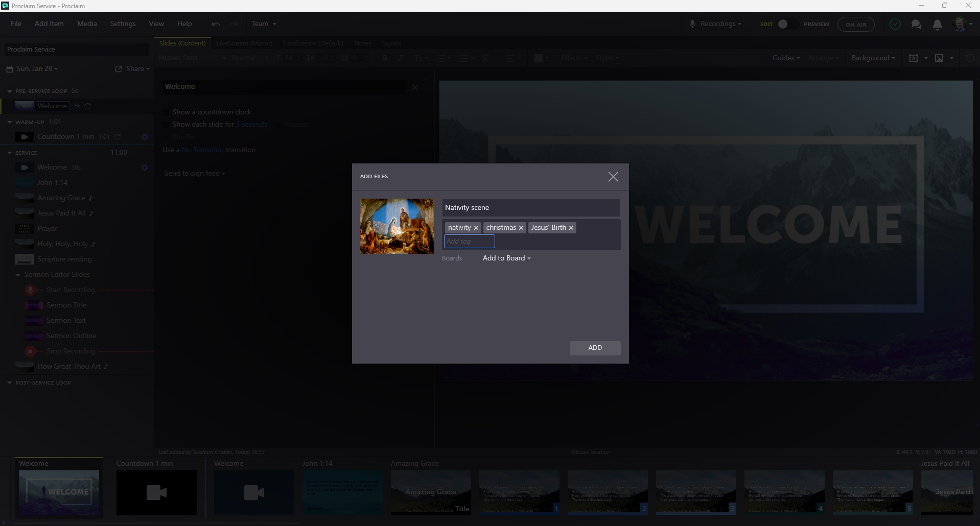
Task: Switch to the Notes tab
Action: click(x=362, y=43)
